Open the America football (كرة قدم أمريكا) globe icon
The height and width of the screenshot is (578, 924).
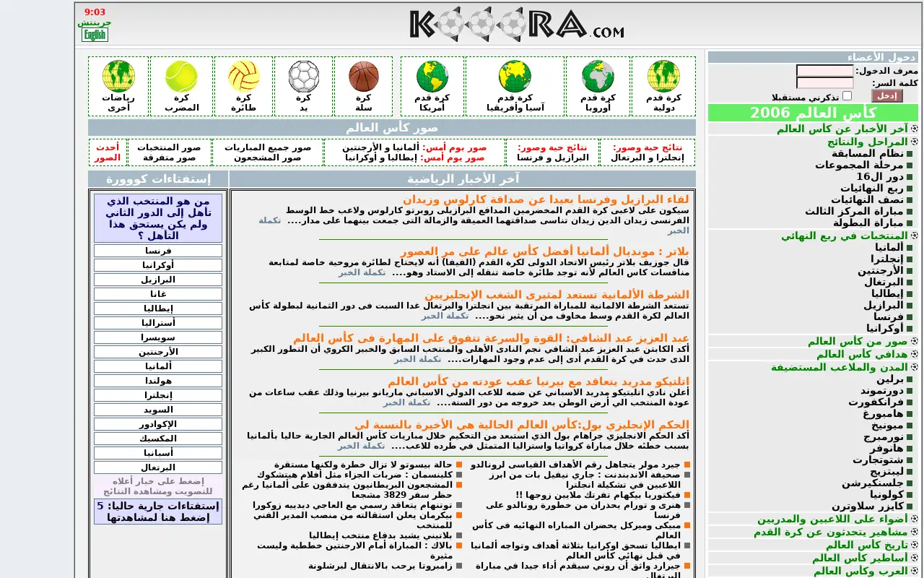432,77
